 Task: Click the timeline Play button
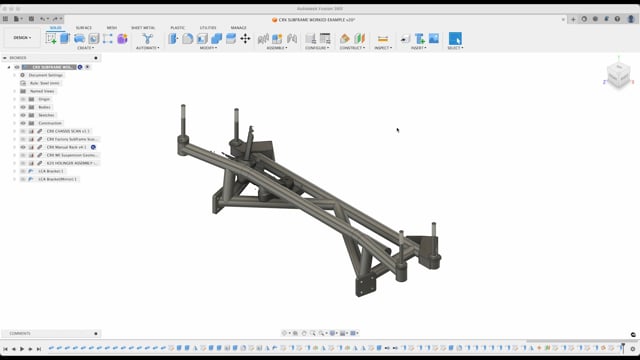(22, 349)
